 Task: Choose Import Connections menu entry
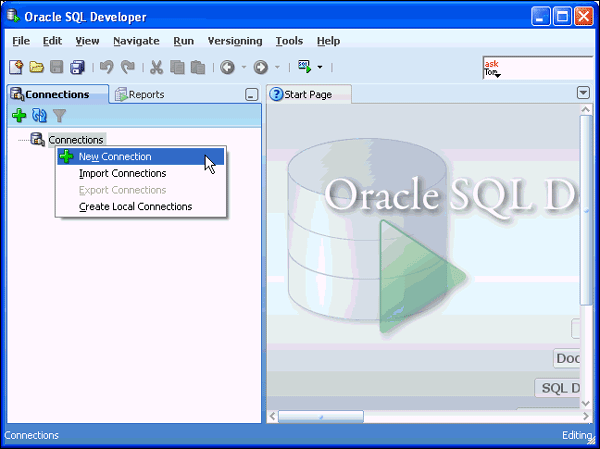[x=140, y=173]
